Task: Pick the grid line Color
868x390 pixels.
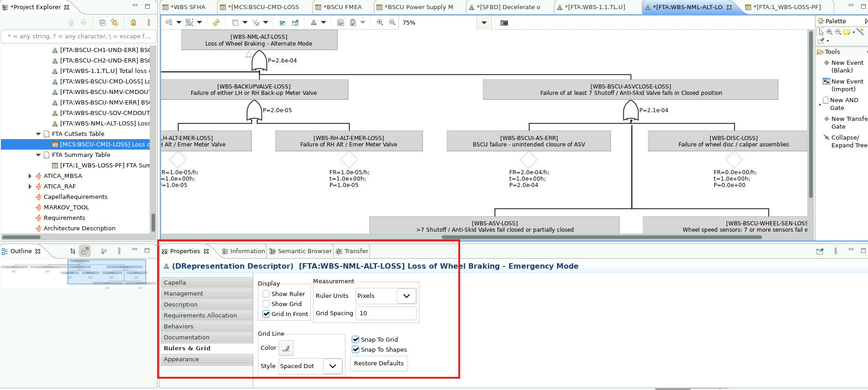Action: click(x=286, y=348)
